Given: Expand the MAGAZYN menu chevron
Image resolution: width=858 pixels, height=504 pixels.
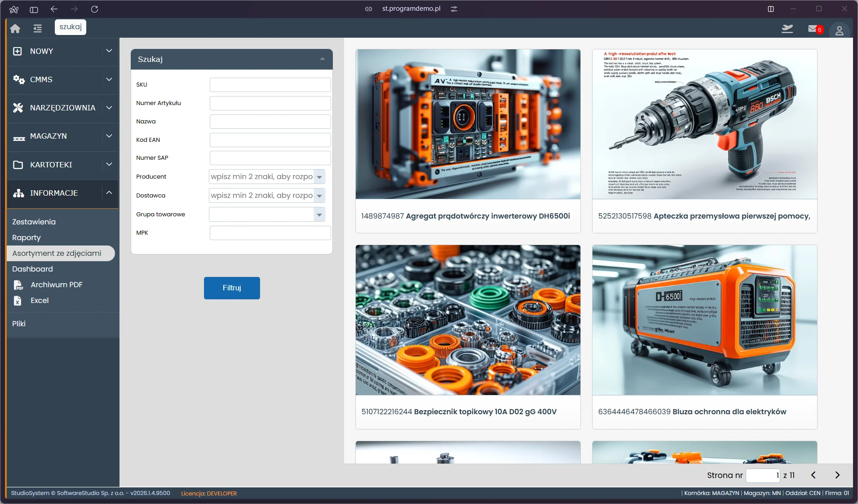Looking at the screenshot, I should (x=109, y=136).
